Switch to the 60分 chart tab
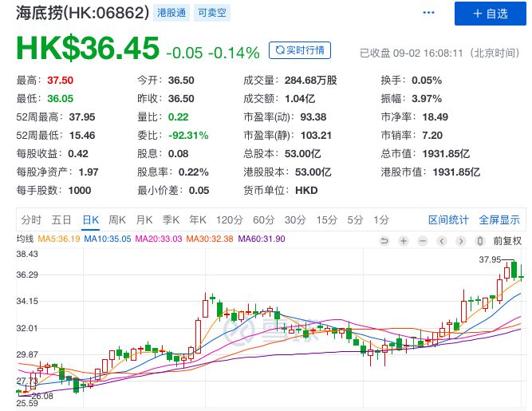 [264, 220]
